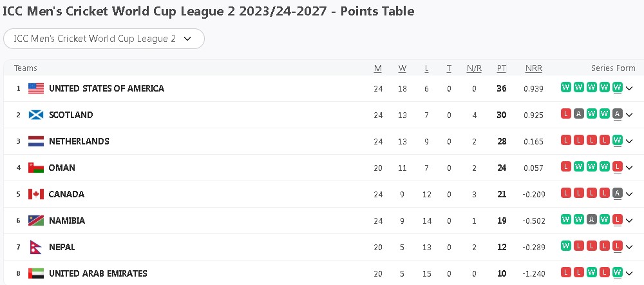The height and width of the screenshot is (285, 644).
Task: Click the Oman flag icon
Action: 36,168
